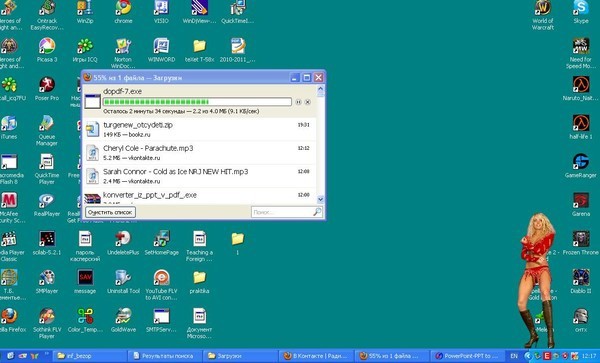Select the Norton WinDoctor desktop icon

point(123,54)
